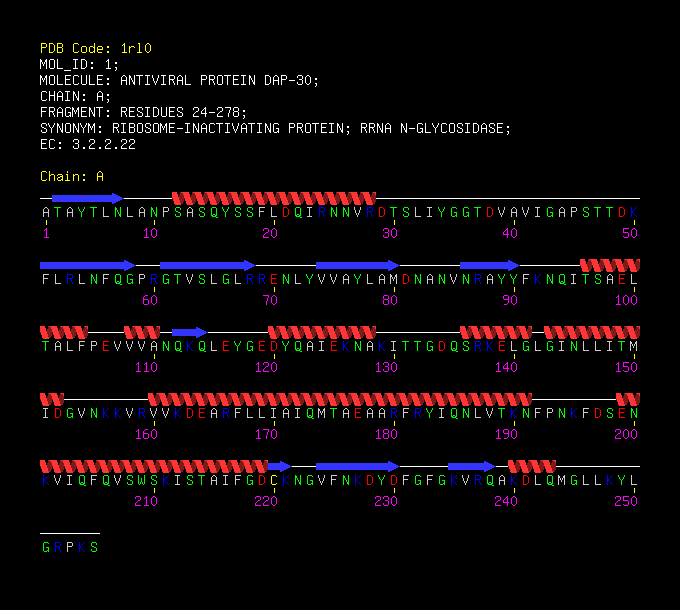Select the helix above residues TSAEL
Image resolution: width=680 pixels, height=610 pixels.
610,265
